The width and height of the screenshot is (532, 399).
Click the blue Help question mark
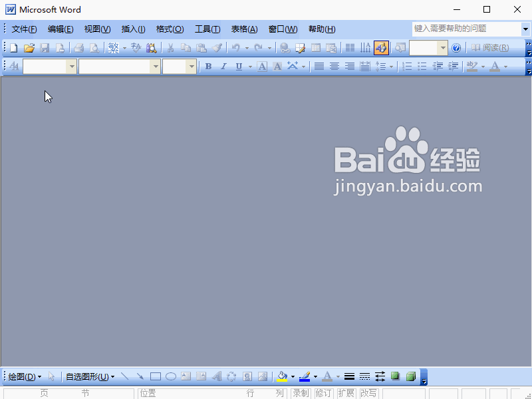coord(456,48)
